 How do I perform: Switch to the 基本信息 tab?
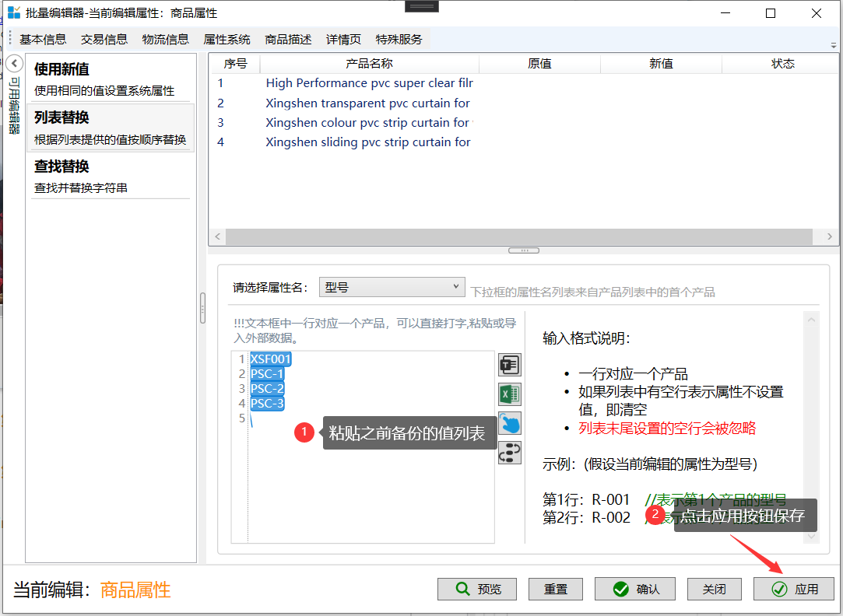coord(43,40)
